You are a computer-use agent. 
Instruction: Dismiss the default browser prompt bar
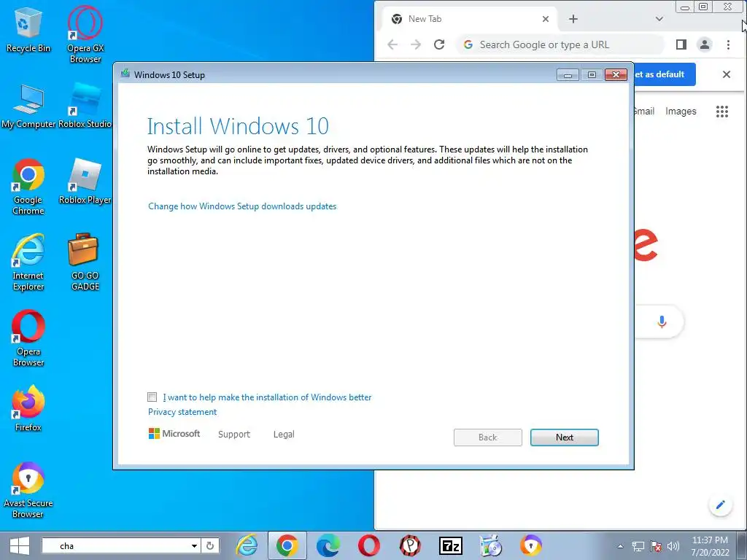726,74
